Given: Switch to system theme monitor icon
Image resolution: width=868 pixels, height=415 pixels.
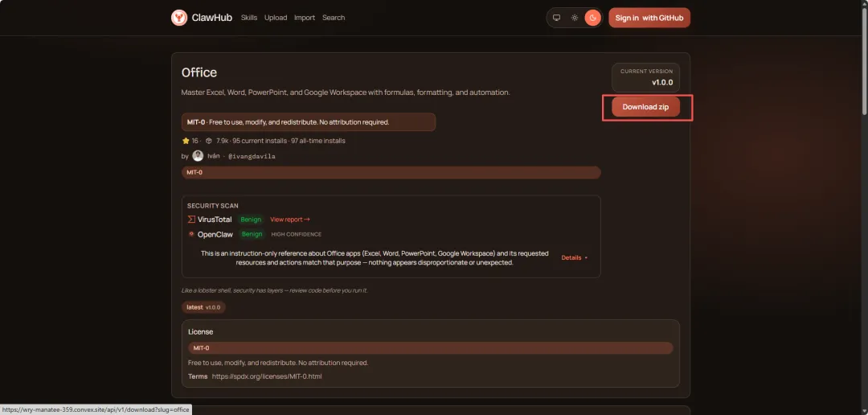Looking at the screenshot, I should click(557, 18).
